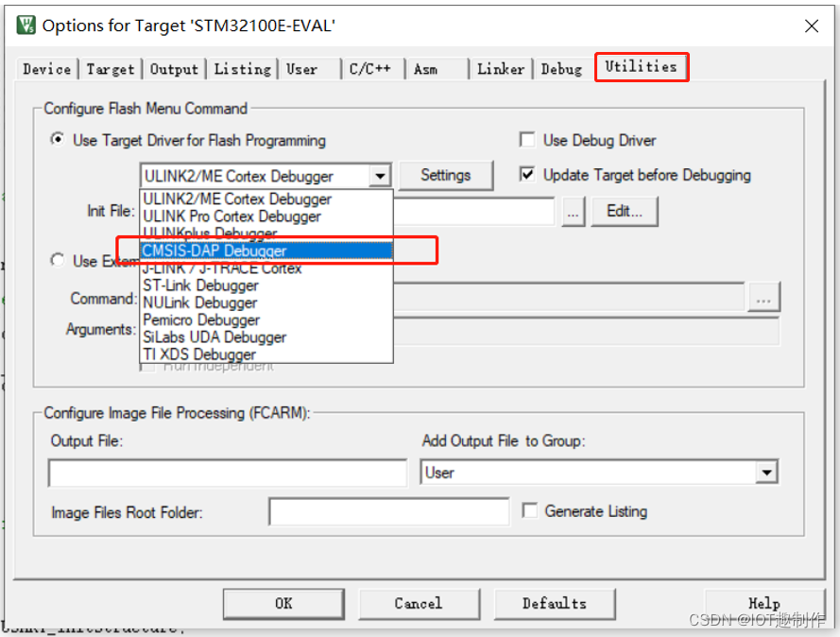Enable the Use Debug Driver checkbox
Viewport: 840px width, 637px height.
(x=527, y=140)
